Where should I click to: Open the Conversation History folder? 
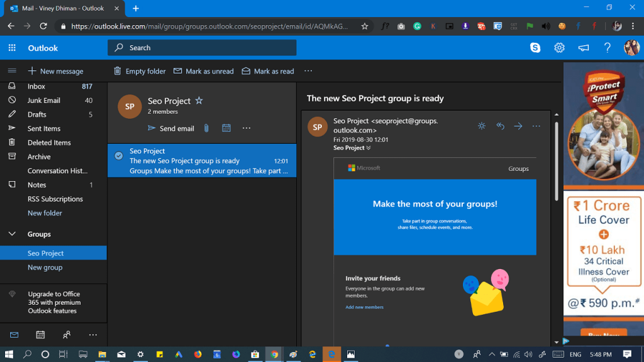(x=53, y=171)
